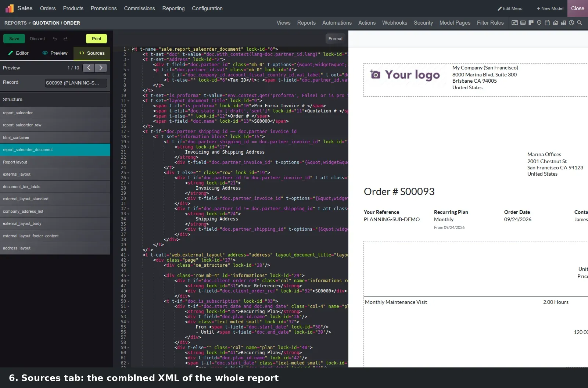The width and height of the screenshot is (588, 388).
Task: Open the Security section
Action: 423,23
